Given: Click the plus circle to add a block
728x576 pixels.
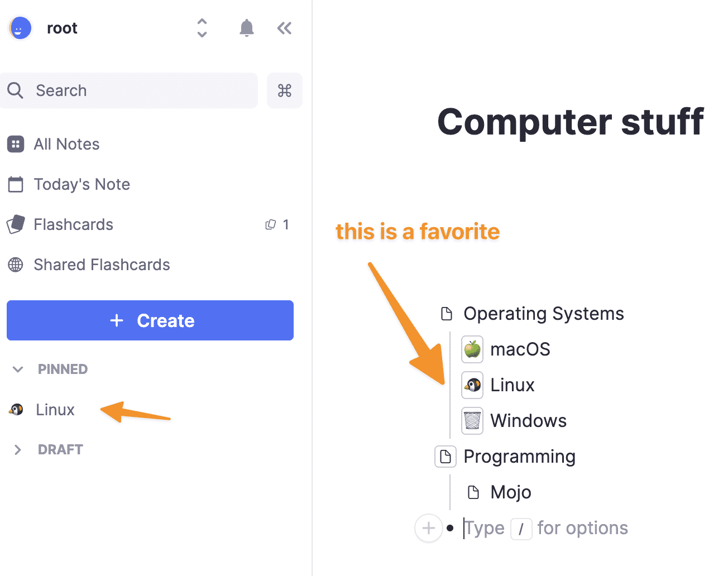Looking at the screenshot, I should point(428,528).
